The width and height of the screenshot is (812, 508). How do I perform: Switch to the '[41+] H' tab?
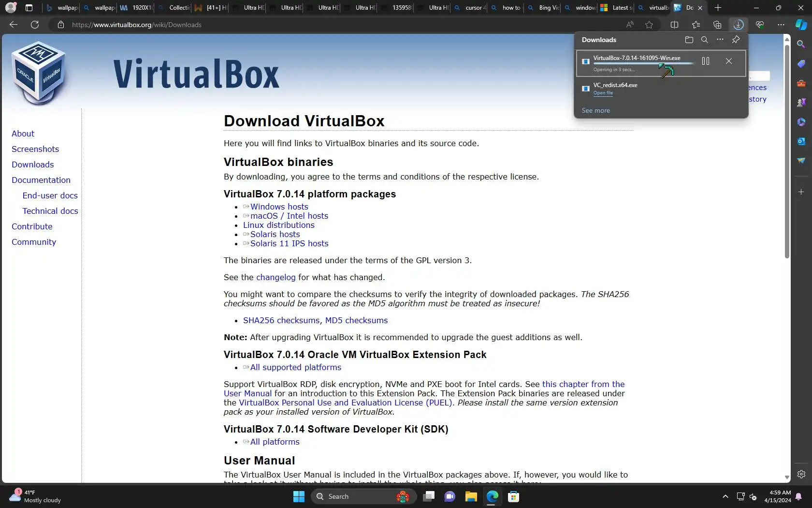point(210,8)
